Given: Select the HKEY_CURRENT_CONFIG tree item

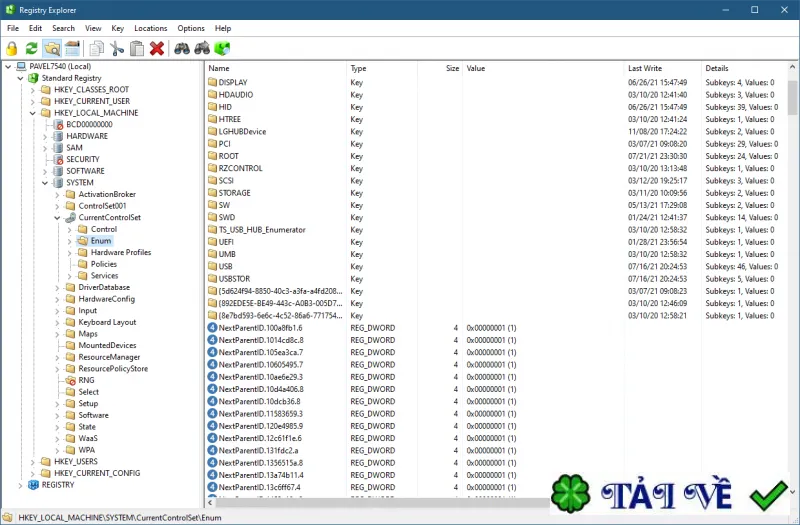Looking at the screenshot, I should point(97,473).
